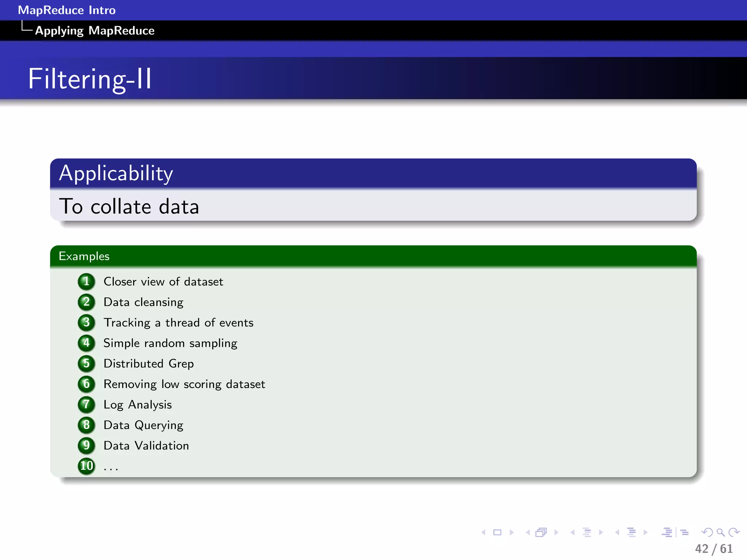Select 'Simple random sampling' item
The width and height of the screenshot is (747, 560).
point(170,343)
